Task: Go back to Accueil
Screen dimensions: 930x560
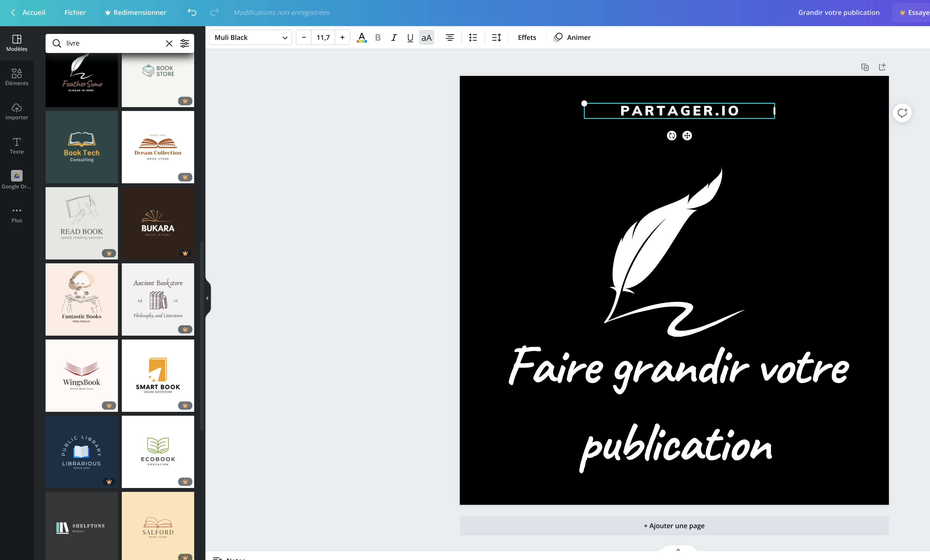Action: pos(28,12)
